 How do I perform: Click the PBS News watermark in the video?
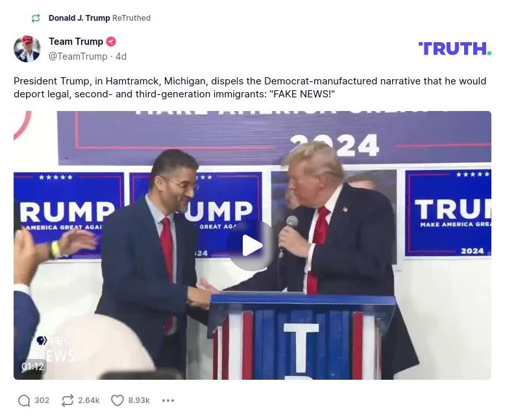pyautogui.click(x=54, y=349)
